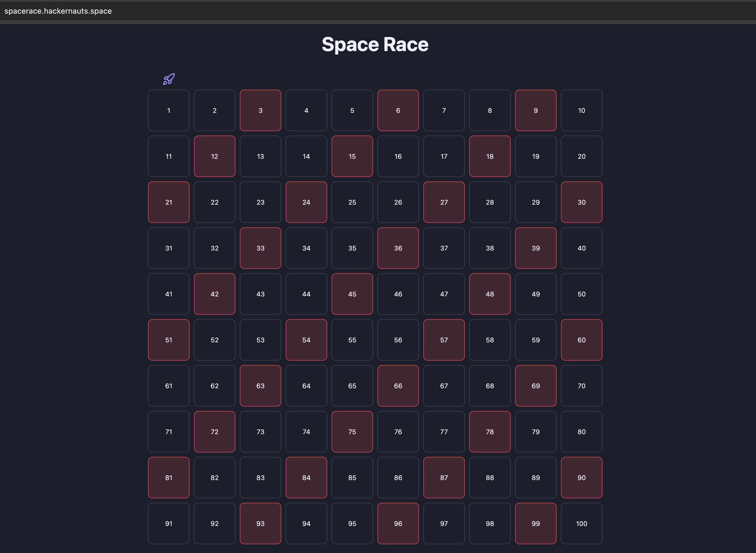
Task: Click the Space Race title
Action: pos(375,44)
